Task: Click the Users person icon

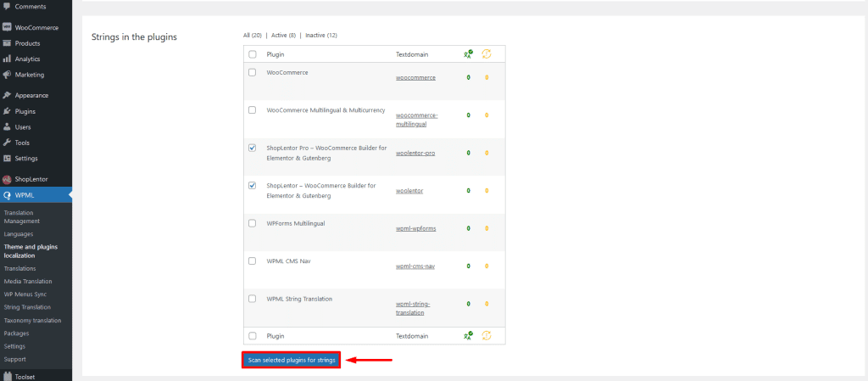Action: tap(7, 126)
